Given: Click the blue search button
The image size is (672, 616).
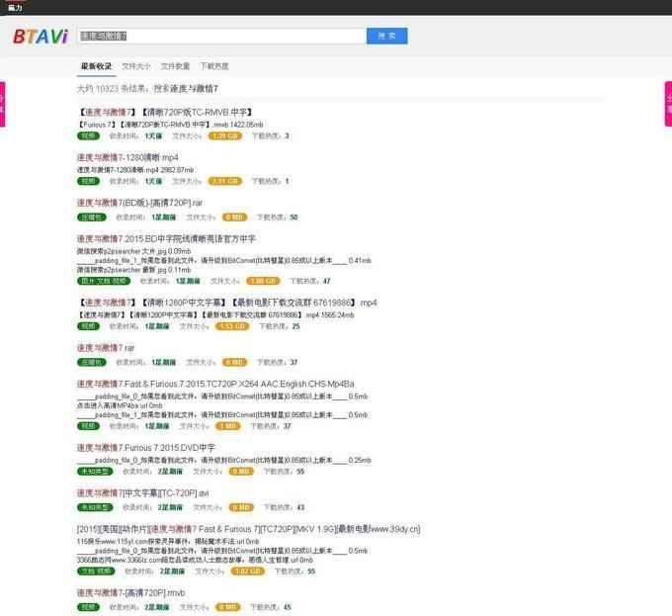Looking at the screenshot, I should tap(387, 36).
